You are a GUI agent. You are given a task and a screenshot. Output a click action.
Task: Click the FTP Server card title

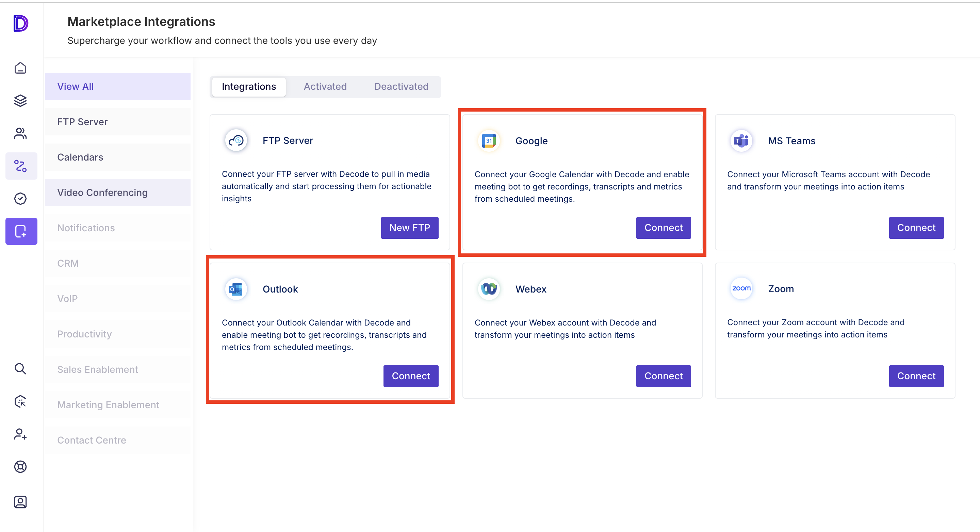[288, 141]
